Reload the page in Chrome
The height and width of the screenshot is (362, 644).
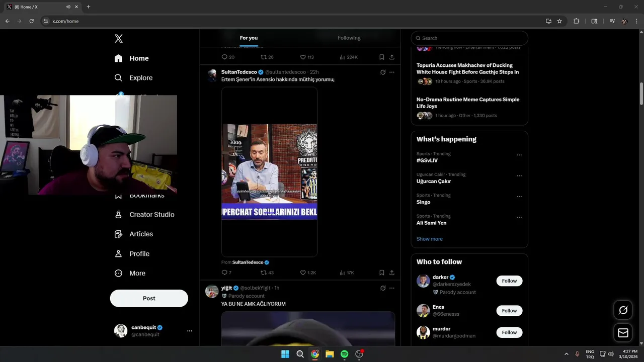(31, 21)
